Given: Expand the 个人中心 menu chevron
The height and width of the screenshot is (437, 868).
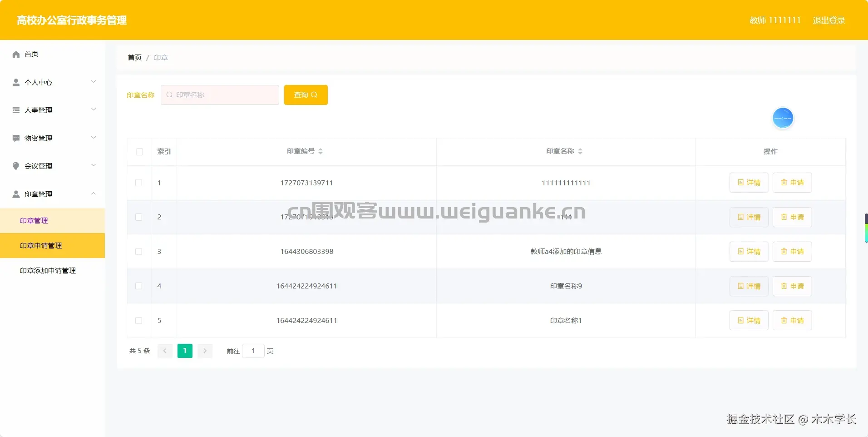Looking at the screenshot, I should tap(94, 82).
